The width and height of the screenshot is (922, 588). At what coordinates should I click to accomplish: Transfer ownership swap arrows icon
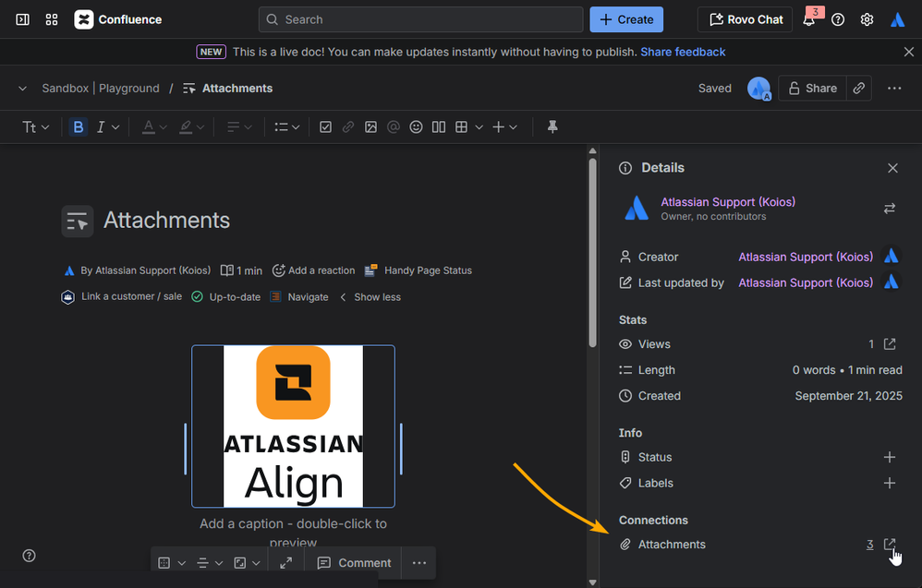click(889, 209)
